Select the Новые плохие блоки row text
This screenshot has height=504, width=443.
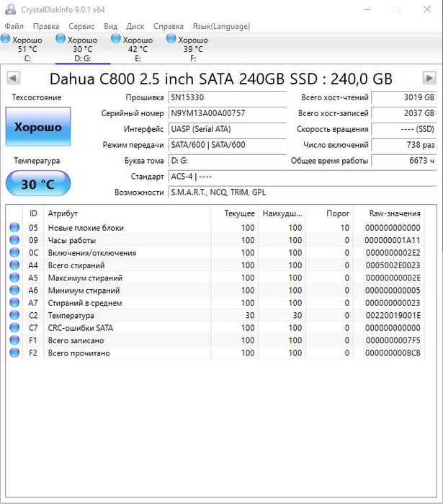click(x=86, y=228)
